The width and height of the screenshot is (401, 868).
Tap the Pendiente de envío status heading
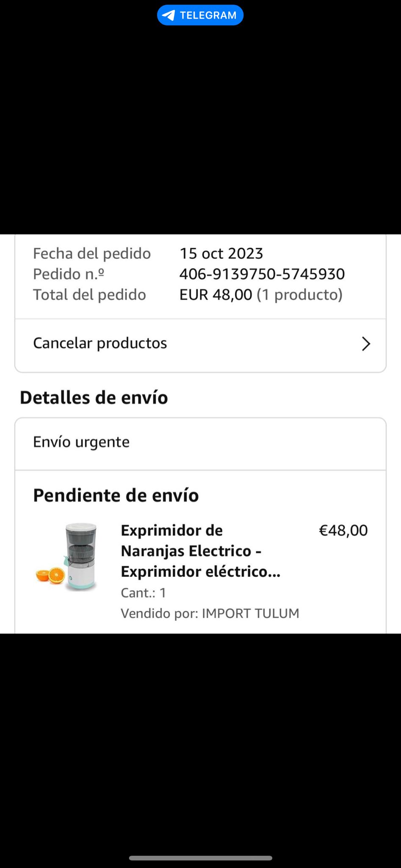click(116, 495)
